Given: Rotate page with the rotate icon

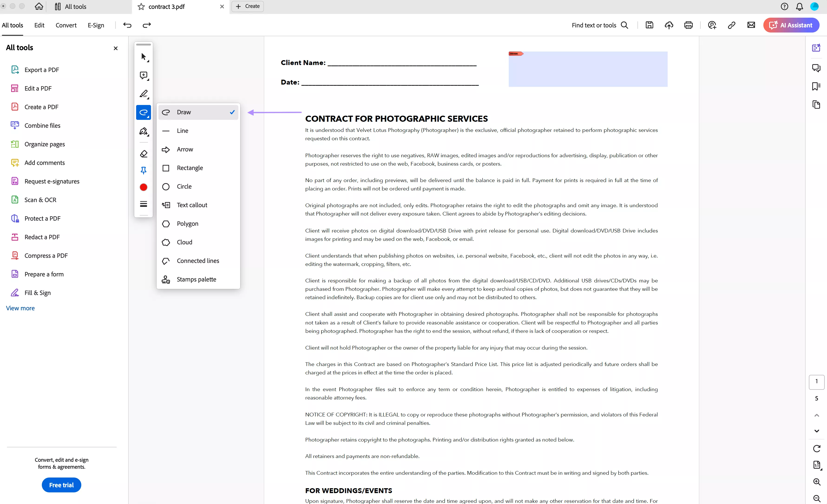Looking at the screenshot, I should pos(817,449).
